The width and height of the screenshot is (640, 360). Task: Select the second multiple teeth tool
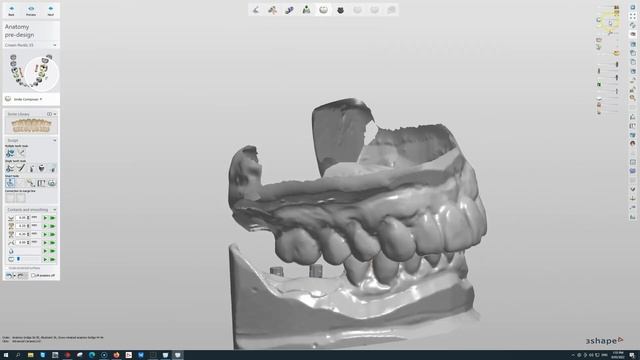(21, 153)
